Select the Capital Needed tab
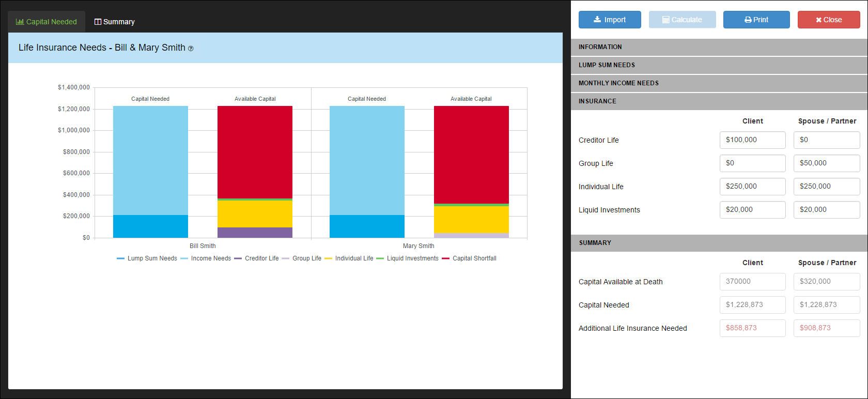 (x=47, y=22)
